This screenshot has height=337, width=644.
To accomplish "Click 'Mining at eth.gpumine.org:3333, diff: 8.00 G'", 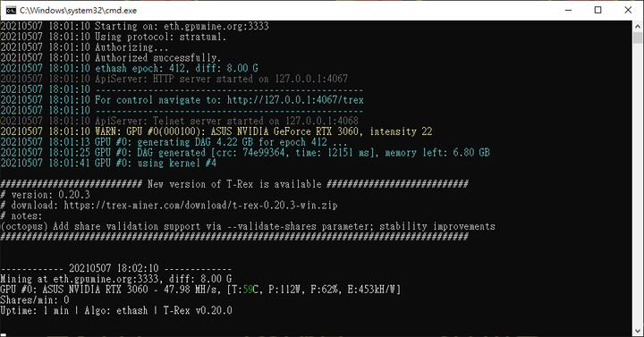I will click(116, 279).
